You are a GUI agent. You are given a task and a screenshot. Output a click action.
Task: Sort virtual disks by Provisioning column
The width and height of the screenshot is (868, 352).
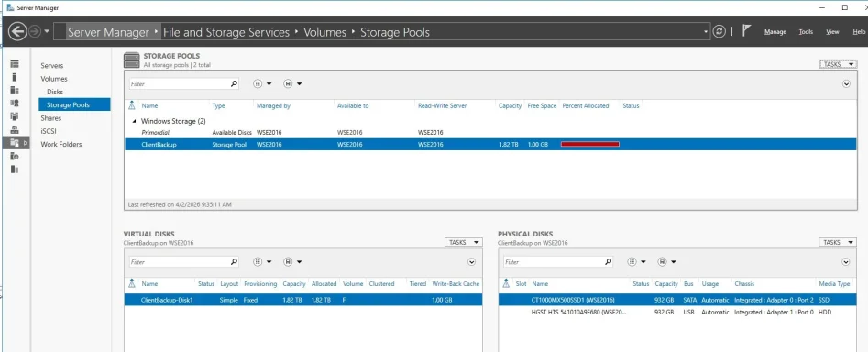[x=260, y=284]
